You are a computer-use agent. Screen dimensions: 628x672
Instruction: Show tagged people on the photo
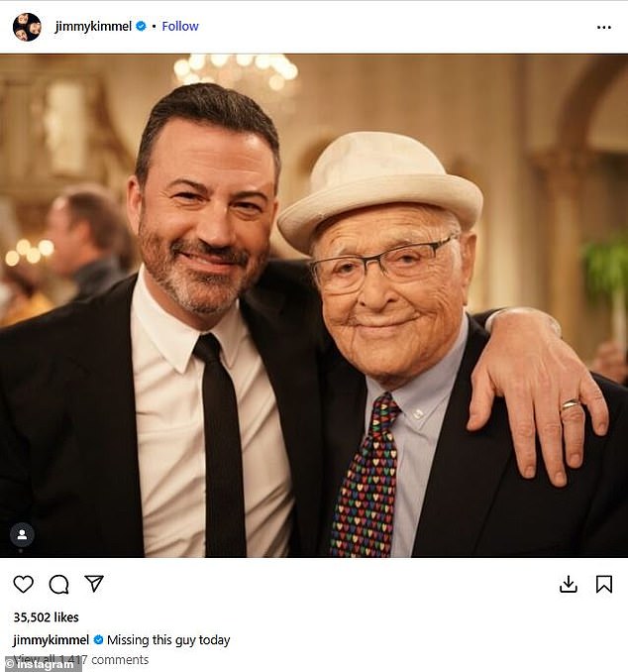[x=22, y=534]
